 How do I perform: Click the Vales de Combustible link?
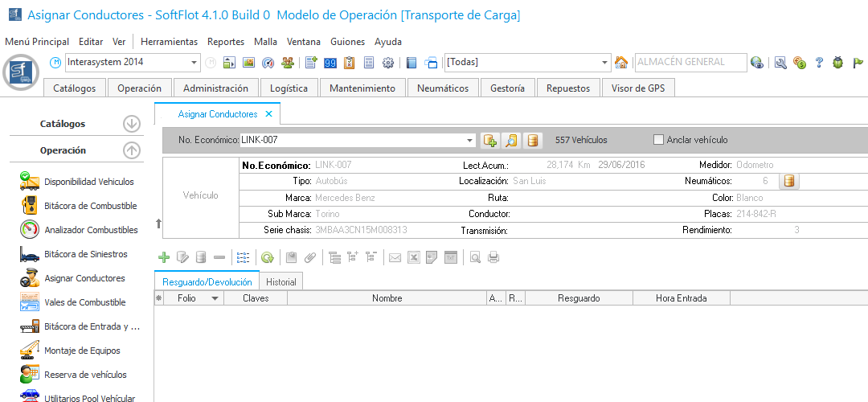85,302
